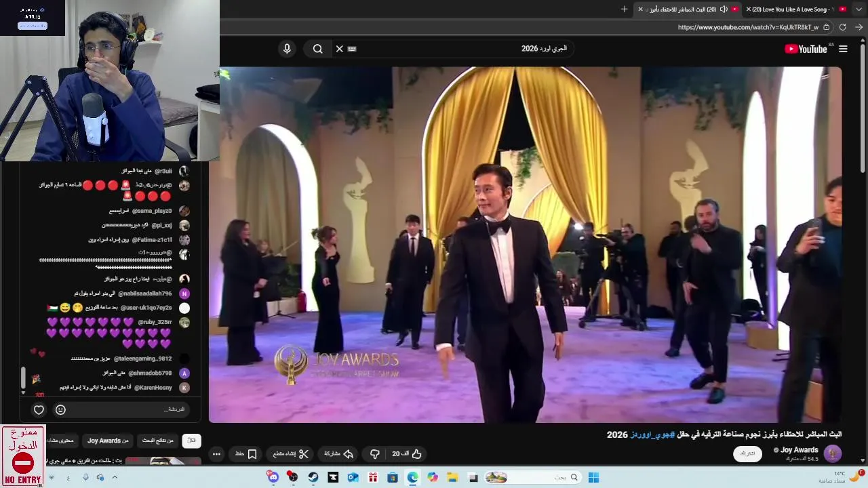Screen dimensions: 868x488
Task: Open Microsoft Edge from taskbar
Action: pos(412,478)
